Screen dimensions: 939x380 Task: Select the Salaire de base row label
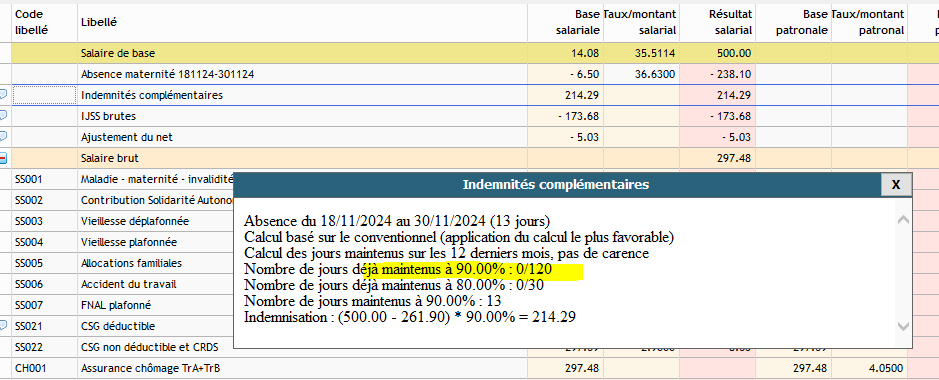[118, 53]
